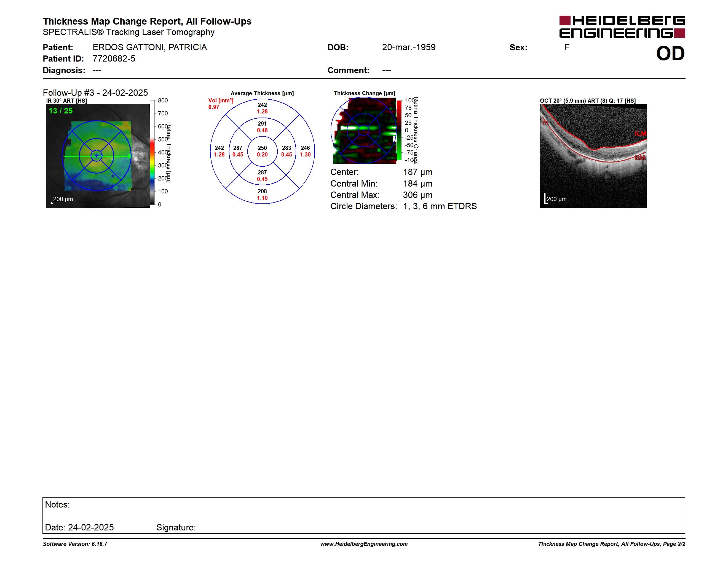Click the Center 187 µm value
The width and height of the screenshot is (728, 563).
[x=418, y=172]
